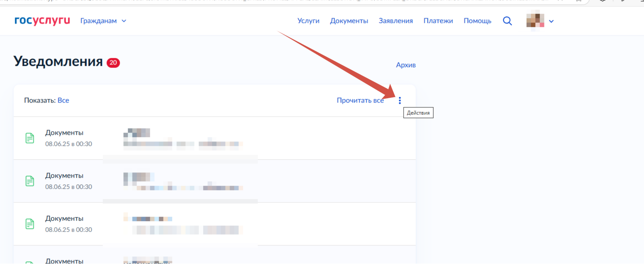Open the Платежи section

tap(438, 21)
